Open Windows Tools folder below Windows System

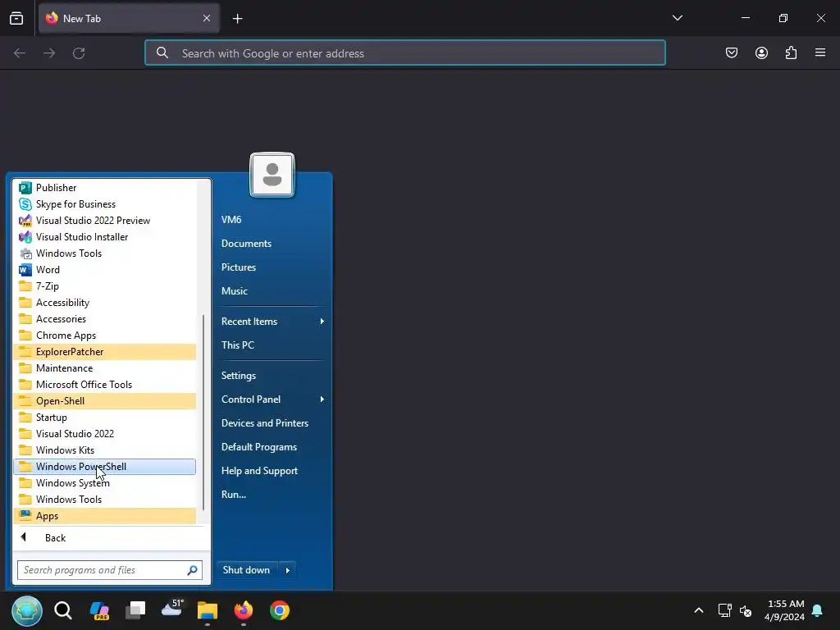click(105, 500)
